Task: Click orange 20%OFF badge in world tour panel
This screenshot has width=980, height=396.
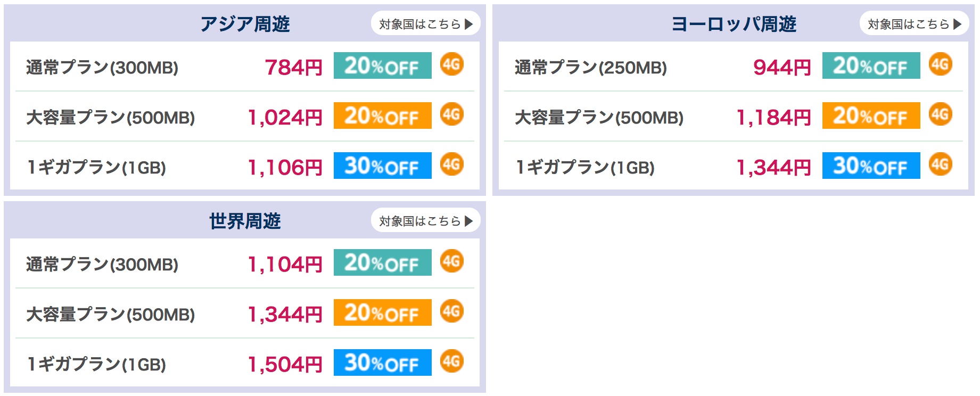Action: tap(383, 312)
